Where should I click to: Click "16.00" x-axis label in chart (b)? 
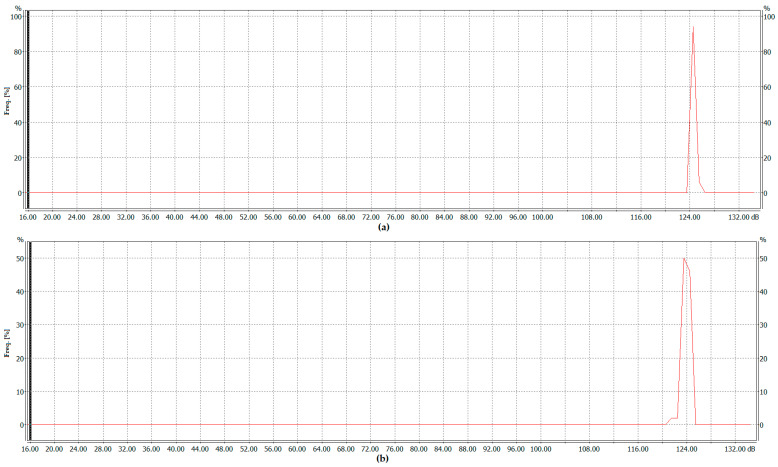[30, 449]
